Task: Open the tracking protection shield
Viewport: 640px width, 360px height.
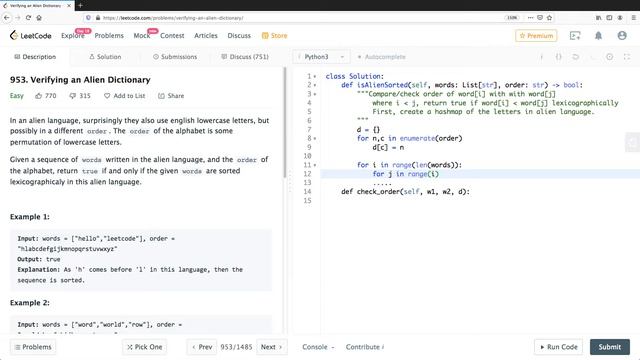Action: 88,18
